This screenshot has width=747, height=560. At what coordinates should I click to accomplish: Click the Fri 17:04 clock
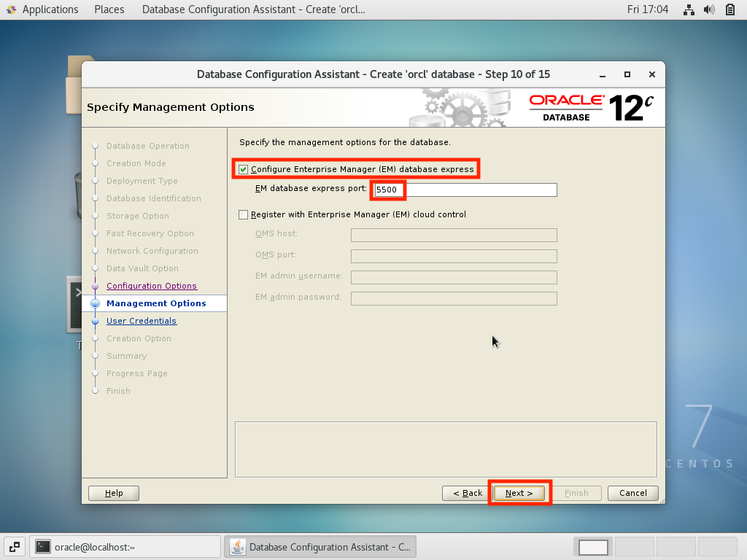click(648, 9)
